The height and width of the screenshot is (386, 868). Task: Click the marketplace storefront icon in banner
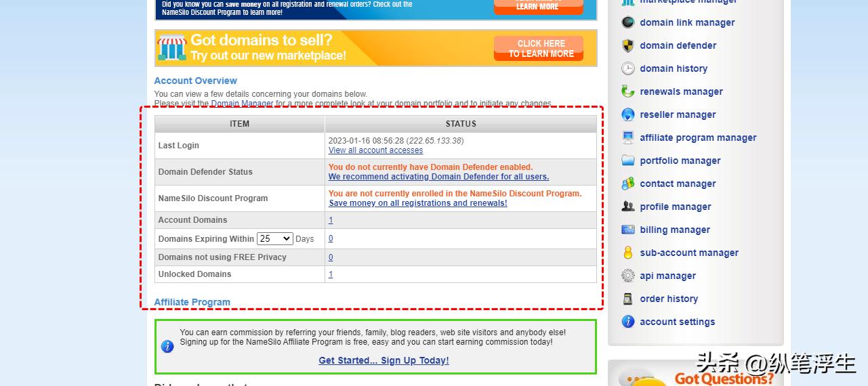[172, 47]
